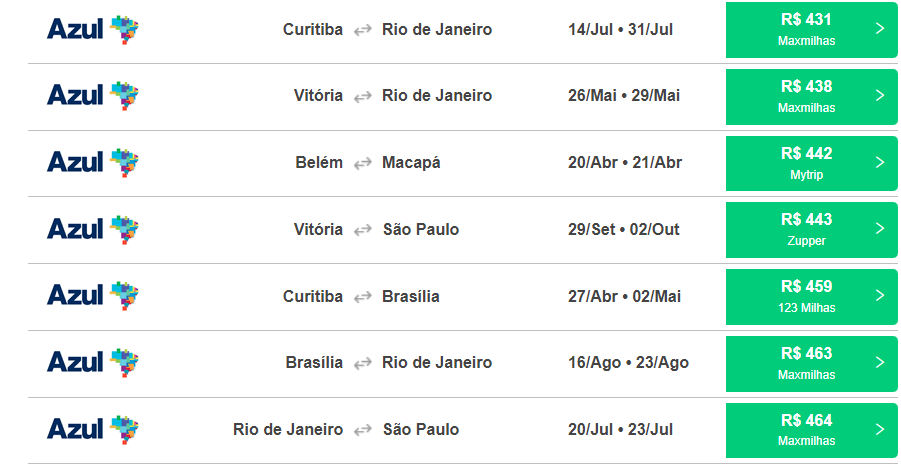The image size is (901, 464).
Task: Click the Azul logo in the Curitiba–Rio de Janeiro row
Action: [x=93, y=30]
